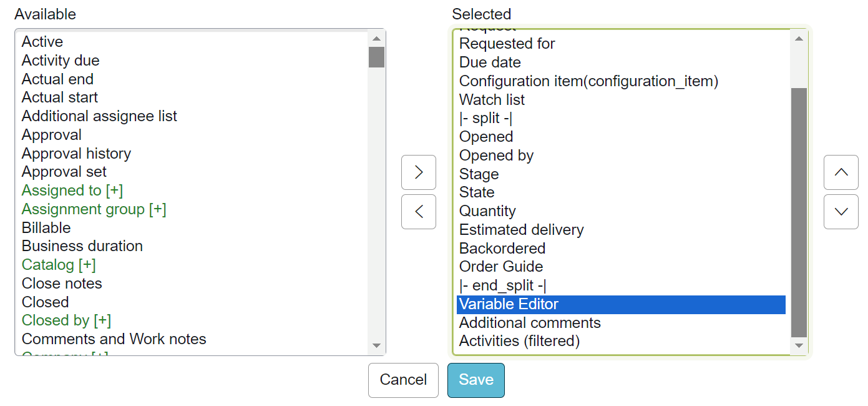Pick the |- end_split -| item
Viewport: 868px width, 406px height.
(502, 285)
